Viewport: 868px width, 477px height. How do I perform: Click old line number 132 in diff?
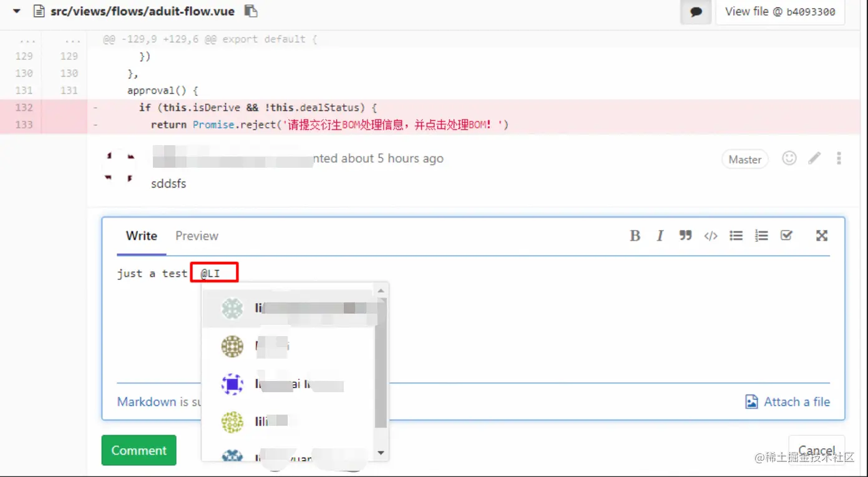tap(24, 107)
